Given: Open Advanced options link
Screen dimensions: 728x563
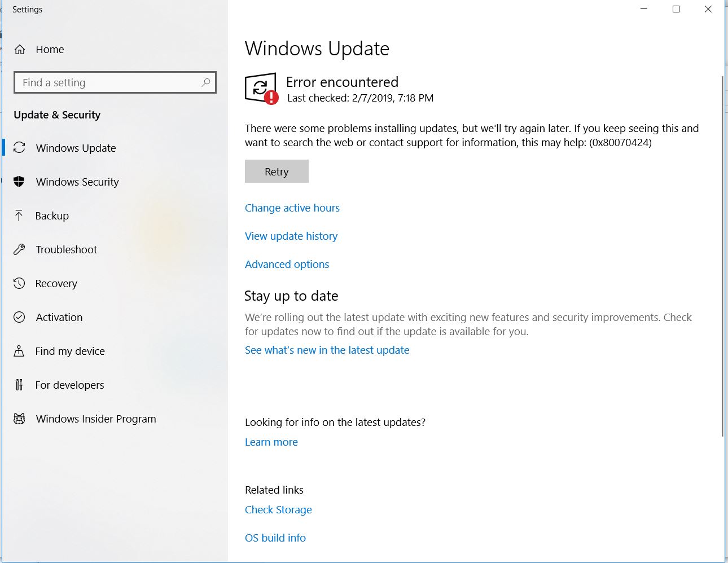Looking at the screenshot, I should [x=287, y=264].
